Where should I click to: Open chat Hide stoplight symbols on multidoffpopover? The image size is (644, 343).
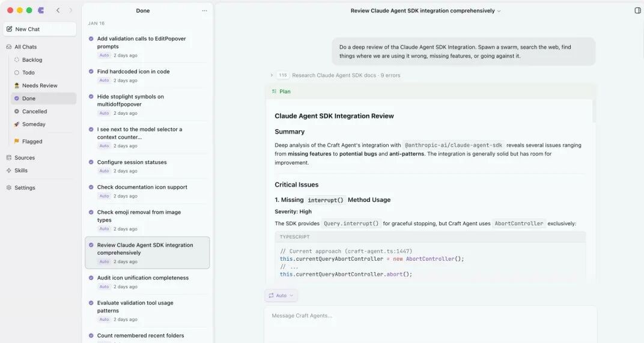[147, 105]
